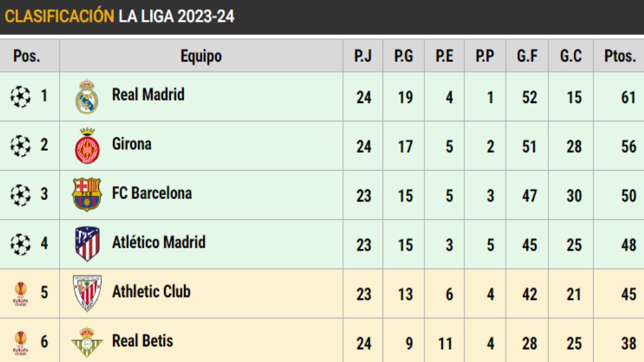Click the Real Betis crest
Image resolution: width=644 pixels, height=362 pixels.
pos(86,342)
